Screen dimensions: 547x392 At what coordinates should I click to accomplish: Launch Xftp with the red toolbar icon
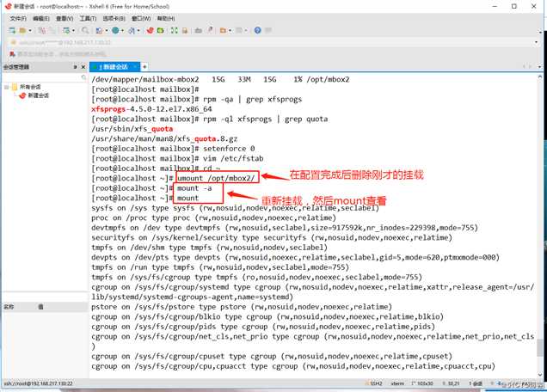(151, 31)
